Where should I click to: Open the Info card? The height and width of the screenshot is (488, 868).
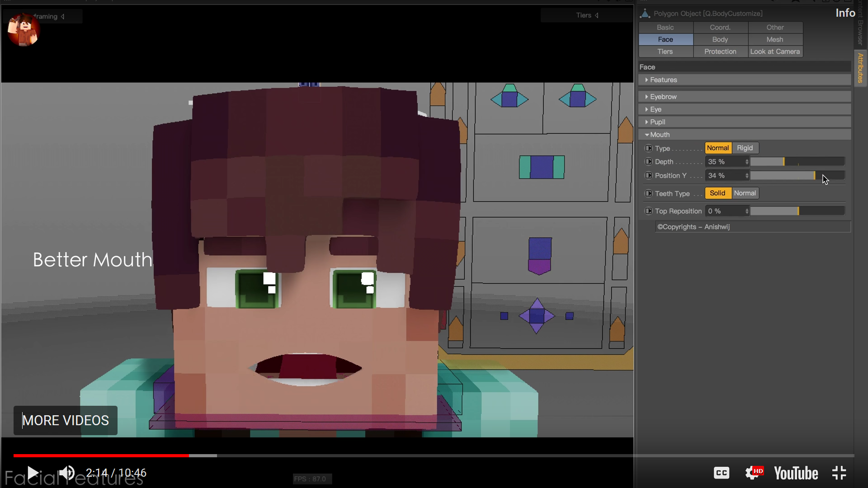pyautogui.click(x=845, y=13)
